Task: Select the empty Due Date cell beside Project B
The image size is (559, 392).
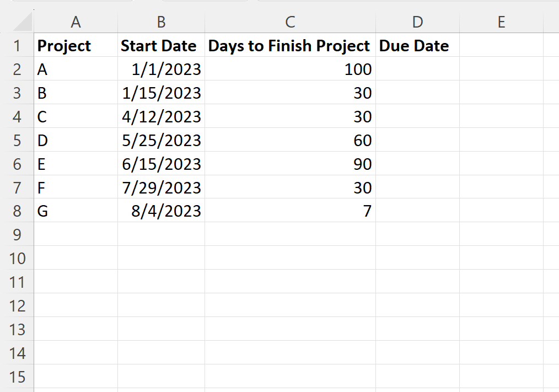Action: (x=417, y=93)
